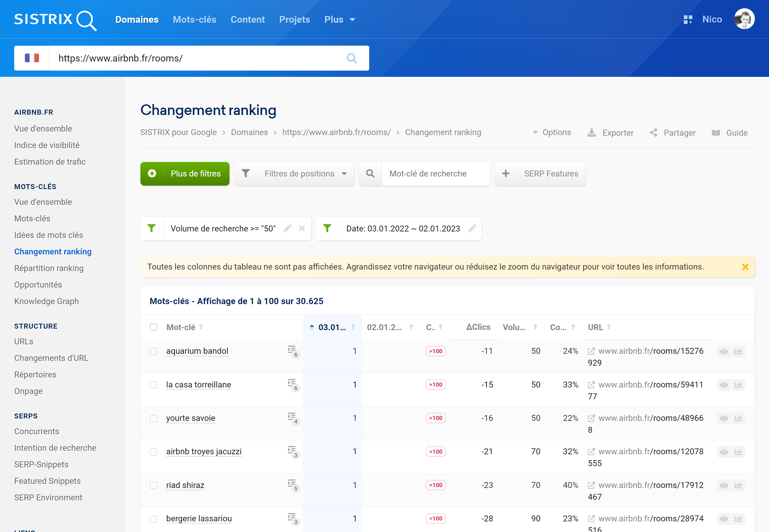
Task: Open the user avatar profile picture
Action: pos(744,19)
